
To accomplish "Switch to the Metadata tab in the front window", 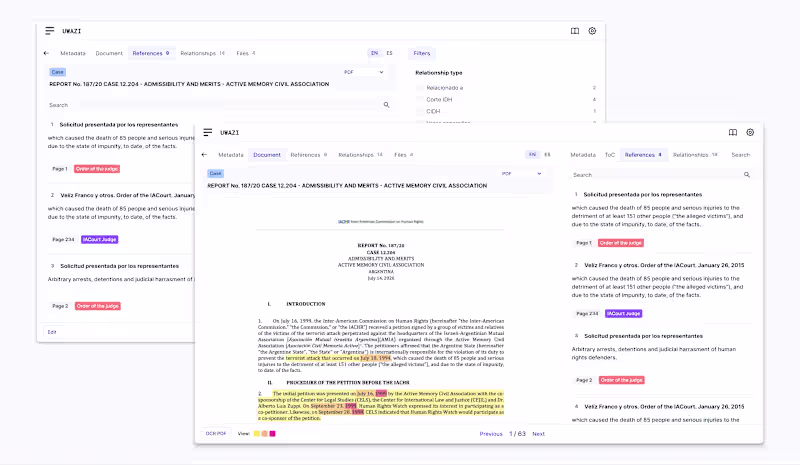I will point(231,155).
